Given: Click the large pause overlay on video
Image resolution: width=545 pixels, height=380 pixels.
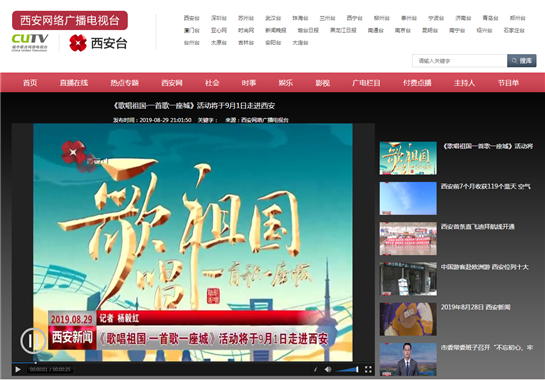Looking at the screenshot, I should point(33,340).
